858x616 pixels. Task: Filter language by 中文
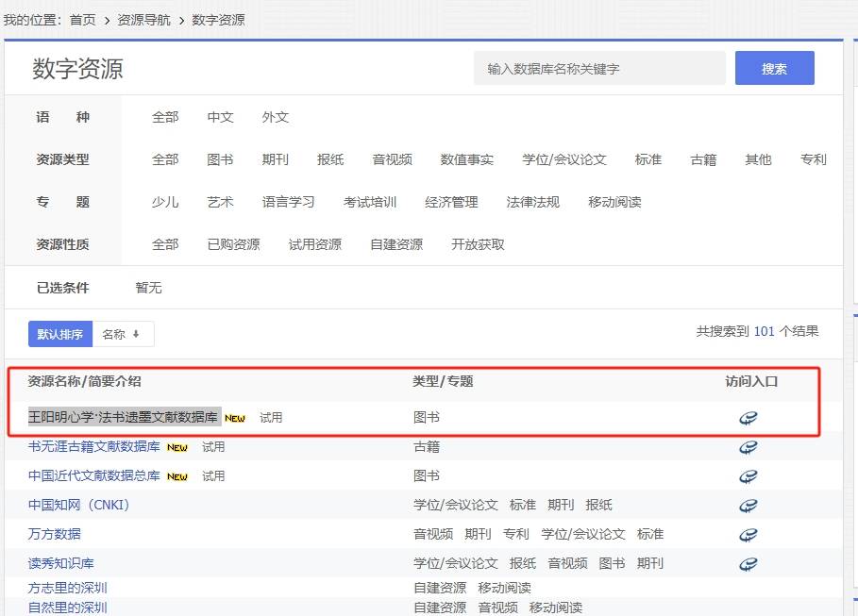[x=220, y=117]
